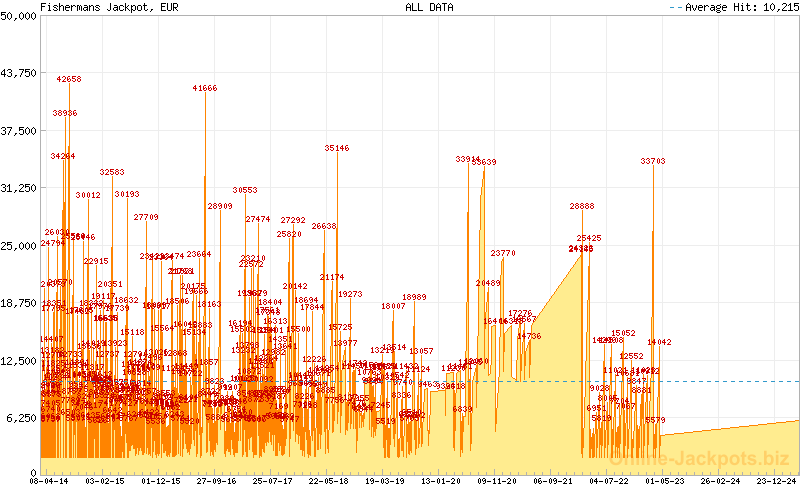The height and width of the screenshot is (490, 800).
Task: Click the 6,250 y-axis tick label
Action: click(x=22, y=417)
